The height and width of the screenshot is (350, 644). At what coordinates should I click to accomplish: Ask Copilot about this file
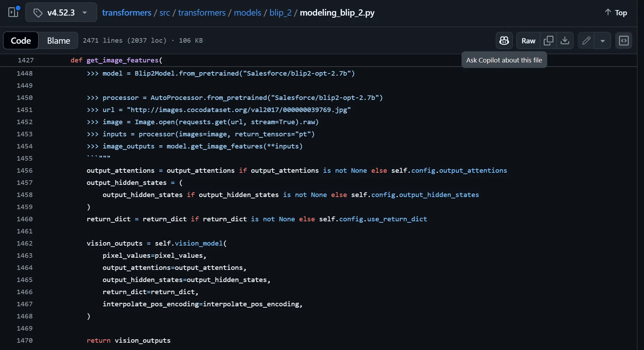[504, 41]
